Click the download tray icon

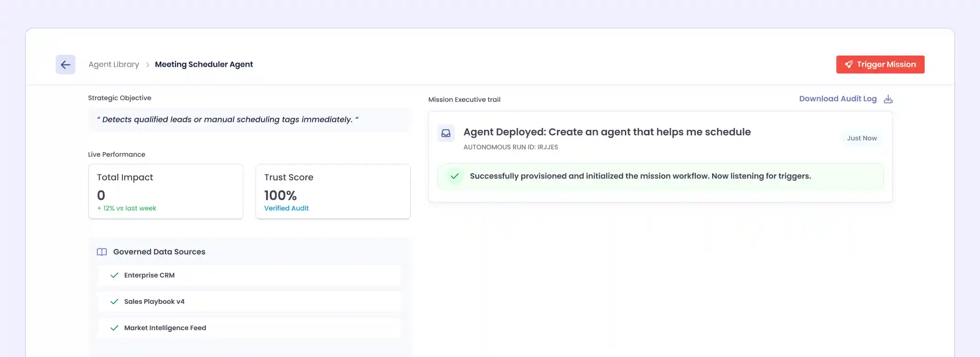(x=888, y=99)
